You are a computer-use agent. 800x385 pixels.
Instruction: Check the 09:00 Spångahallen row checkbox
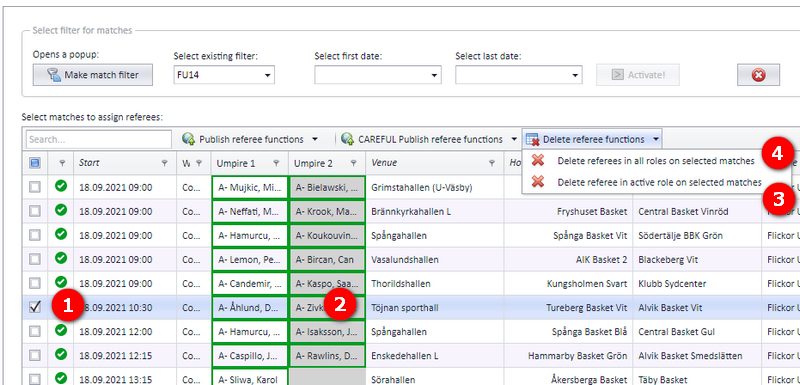click(x=35, y=236)
